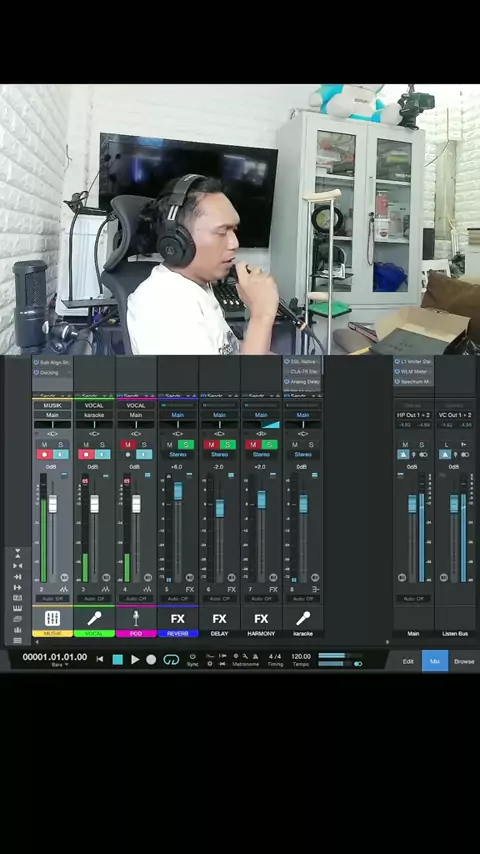
Task: Click the Stop button in transport
Action: [118, 660]
